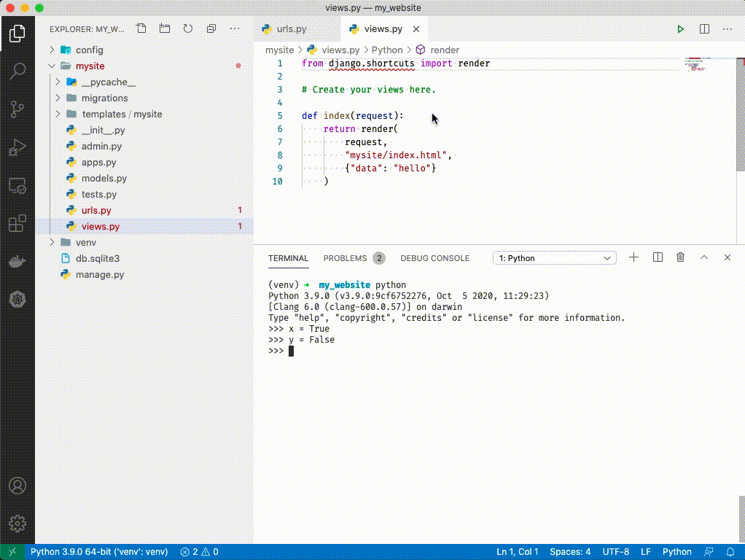745x560 pixels.
Task: Click Python 3.9.0 interpreter in status bar
Action: pyautogui.click(x=99, y=552)
